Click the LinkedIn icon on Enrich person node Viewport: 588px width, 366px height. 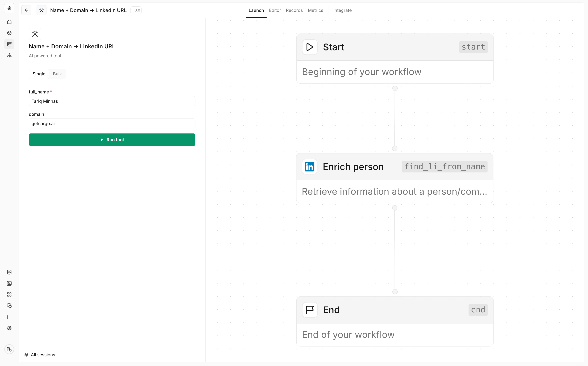309,166
